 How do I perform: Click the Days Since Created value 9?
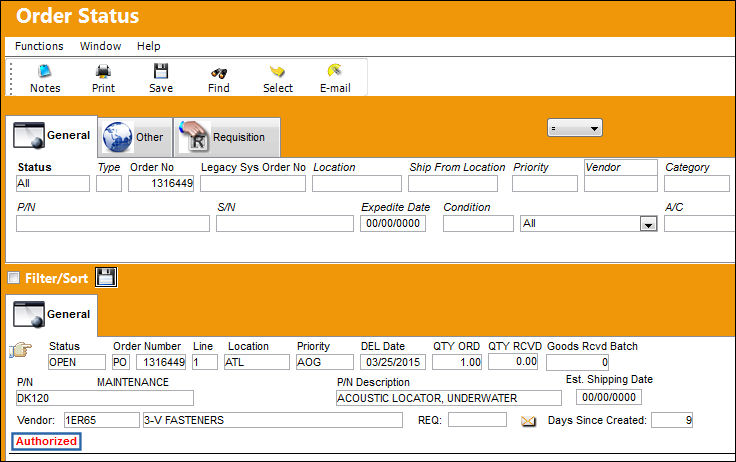(x=672, y=420)
